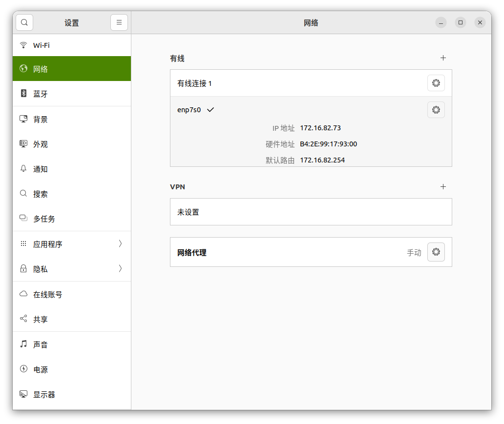Click the search icon in Settings header

(x=24, y=22)
